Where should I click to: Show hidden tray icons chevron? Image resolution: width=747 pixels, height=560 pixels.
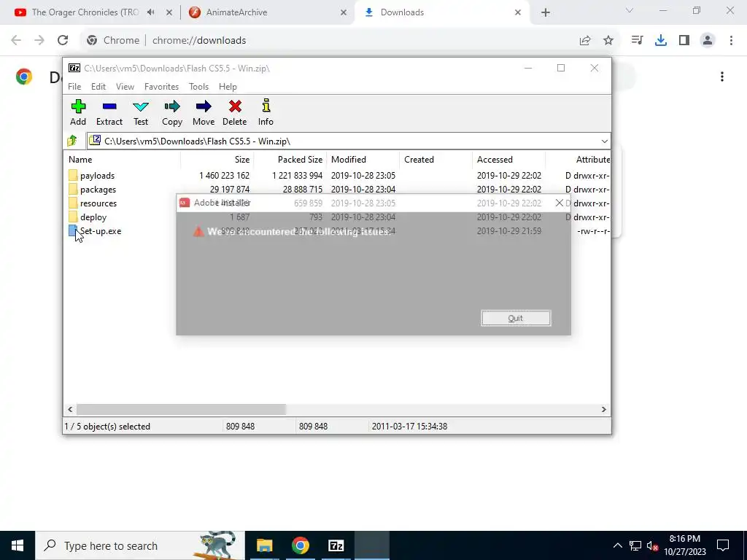pyautogui.click(x=617, y=545)
